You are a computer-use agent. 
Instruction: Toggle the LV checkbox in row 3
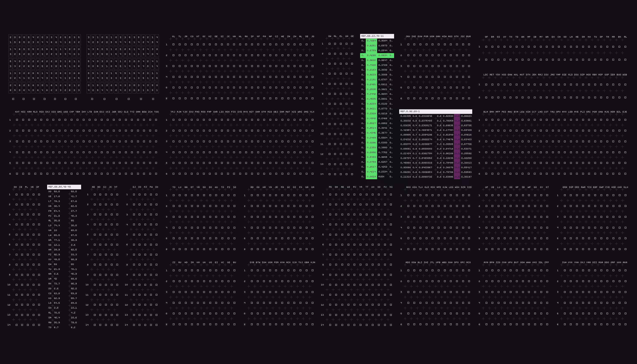pos(499,217)
